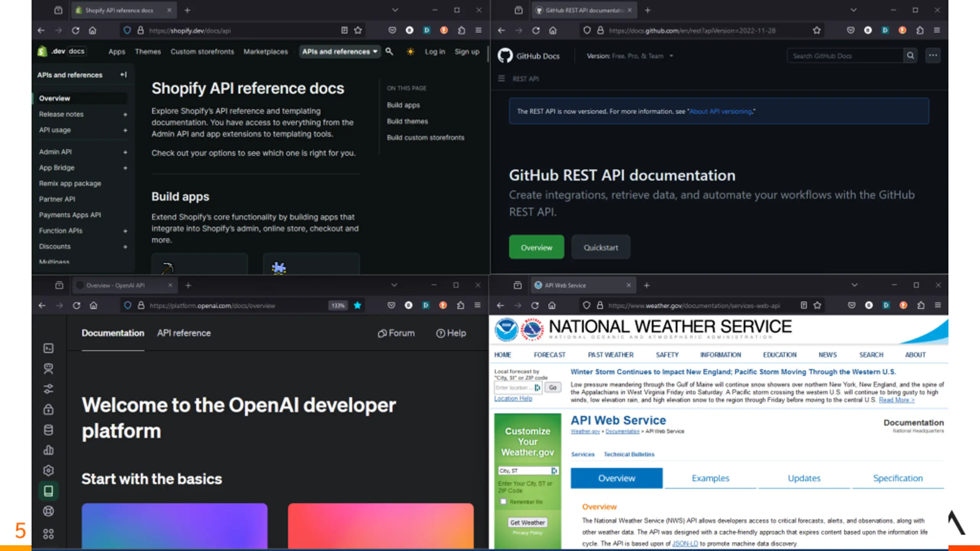This screenshot has height=551, width=980.
Task: Switch to the API reference tab on OpenAI
Action: tap(184, 333)
